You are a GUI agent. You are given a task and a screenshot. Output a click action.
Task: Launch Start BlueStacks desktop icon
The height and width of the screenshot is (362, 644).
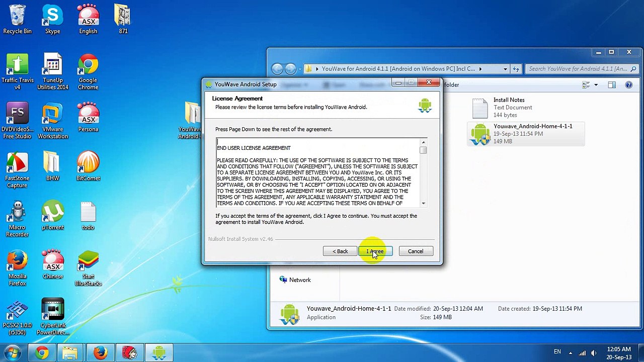(88, 268)
